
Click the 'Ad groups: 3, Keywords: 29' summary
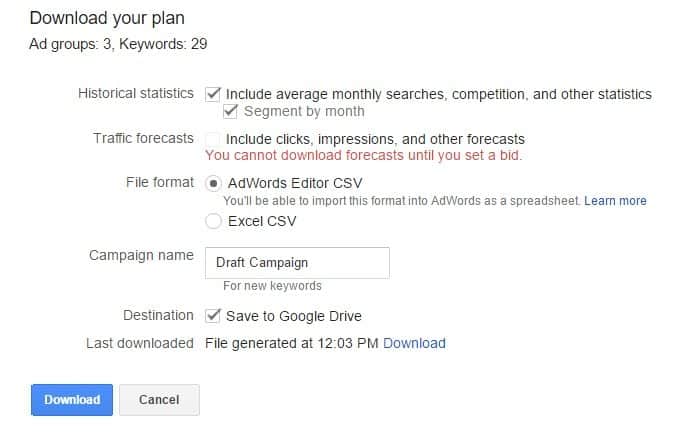(118, 43)
